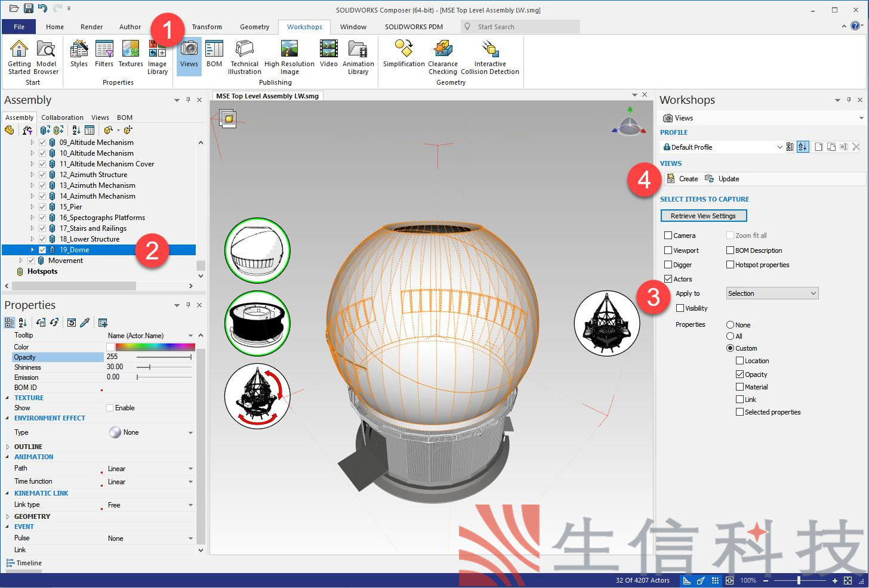Open the Apply to Selection dropdown
The height and width of the screenshot is (588, 869).
[x=772, y=293]
